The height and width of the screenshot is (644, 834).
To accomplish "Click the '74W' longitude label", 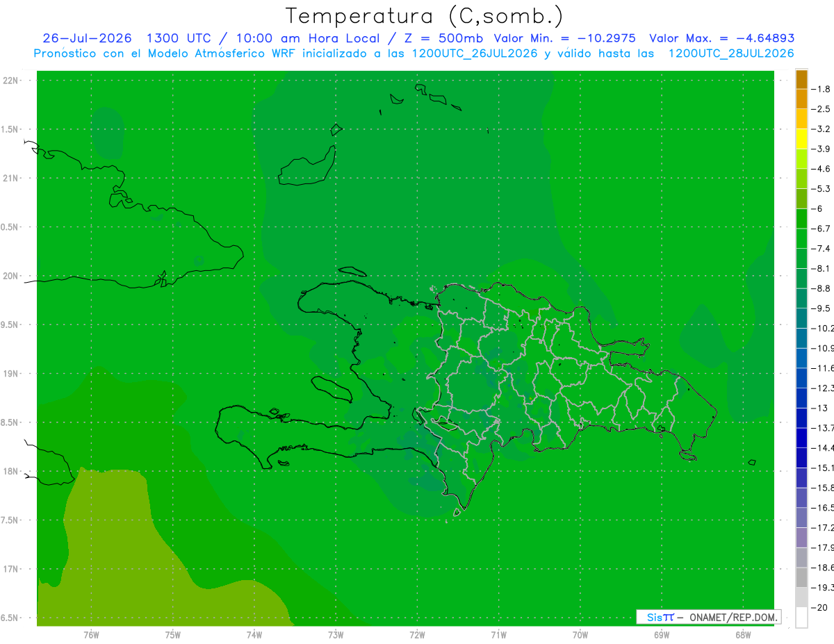I will point(254,635).
